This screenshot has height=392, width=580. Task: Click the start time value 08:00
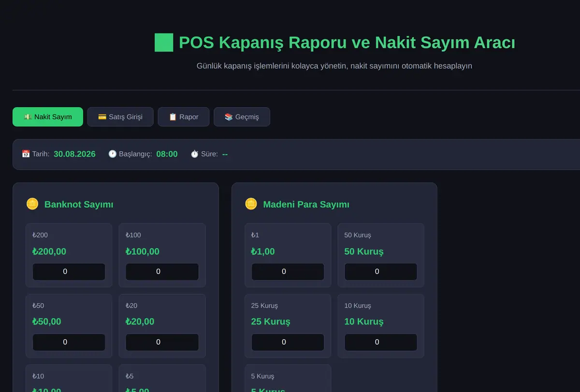click(x=167, y=154)
